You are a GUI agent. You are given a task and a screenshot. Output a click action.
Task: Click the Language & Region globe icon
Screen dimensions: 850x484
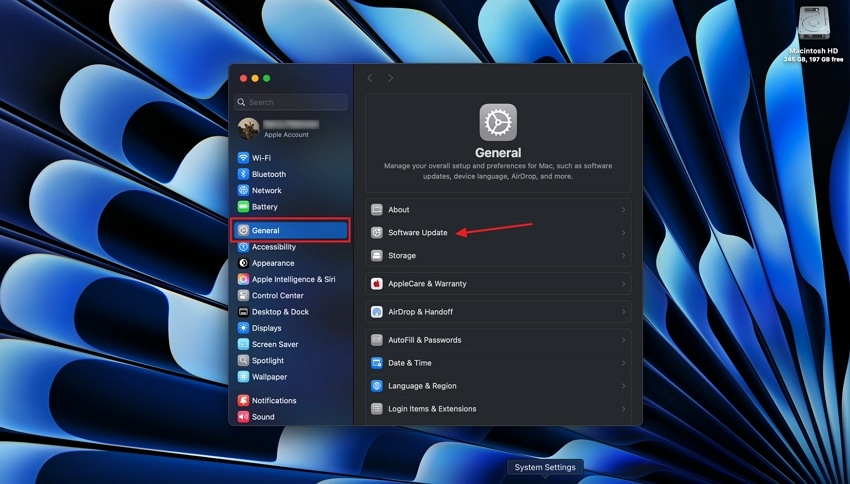(377, 386)
